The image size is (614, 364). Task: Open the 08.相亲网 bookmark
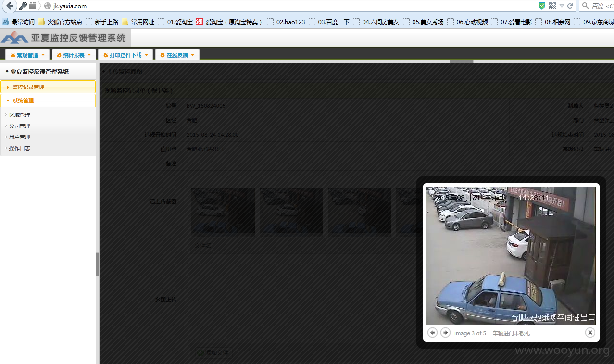(553, 22)
